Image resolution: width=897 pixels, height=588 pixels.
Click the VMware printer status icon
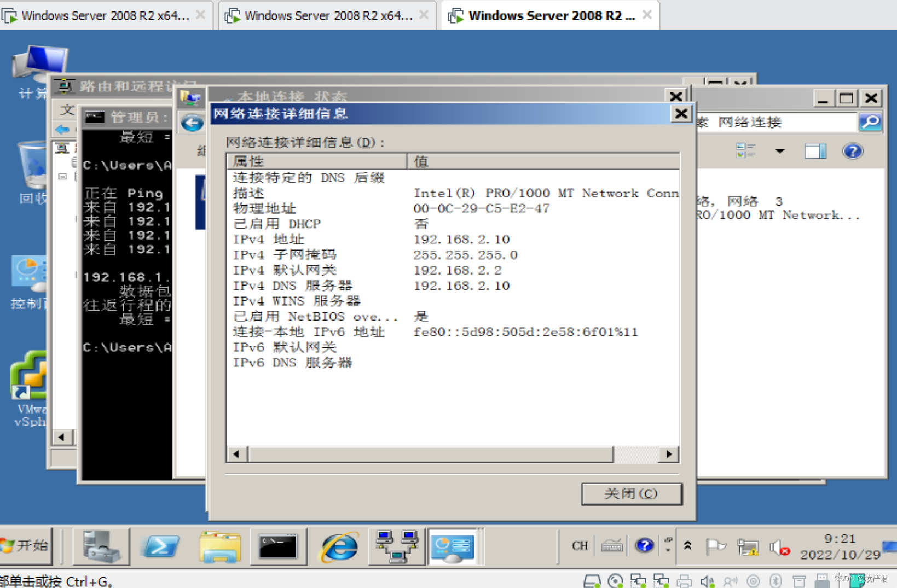684,581
